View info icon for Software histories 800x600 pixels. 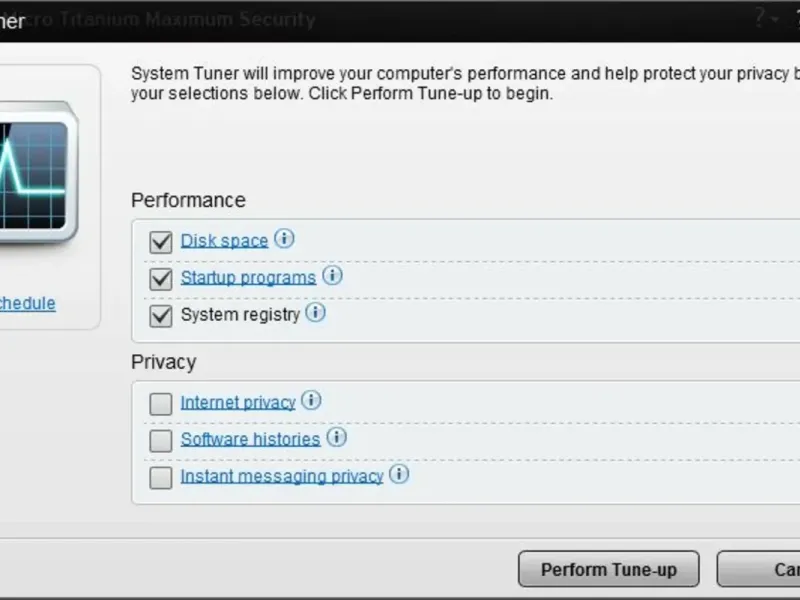click(x=336, y=437)
